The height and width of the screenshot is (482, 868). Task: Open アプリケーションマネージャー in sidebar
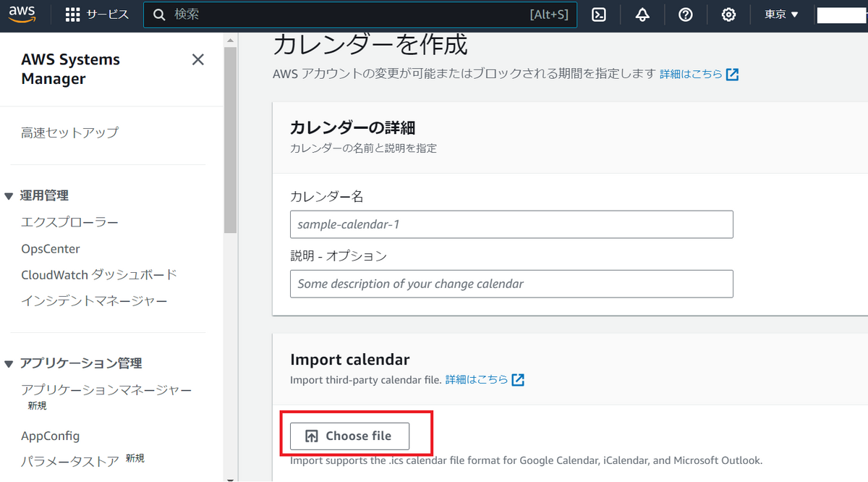106,390
